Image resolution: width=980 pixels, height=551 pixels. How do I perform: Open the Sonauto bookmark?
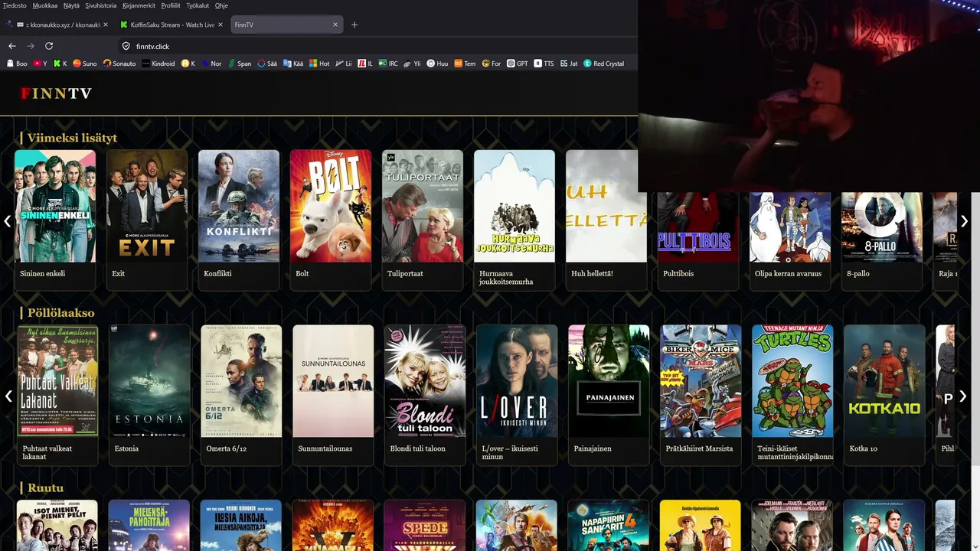119,64
